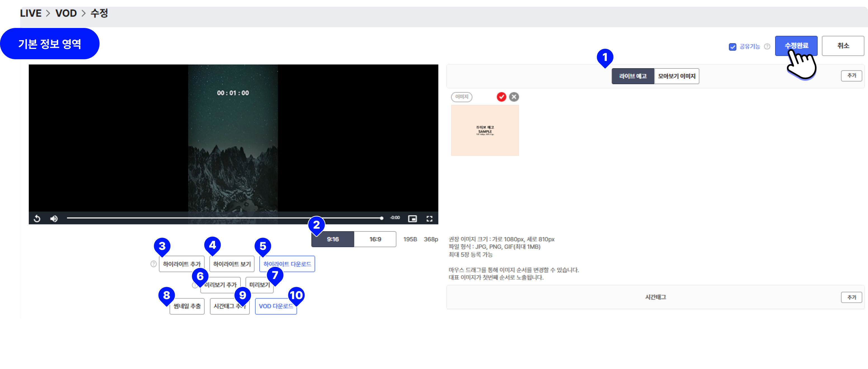Click the red checkmark on image

click(501, 97)
